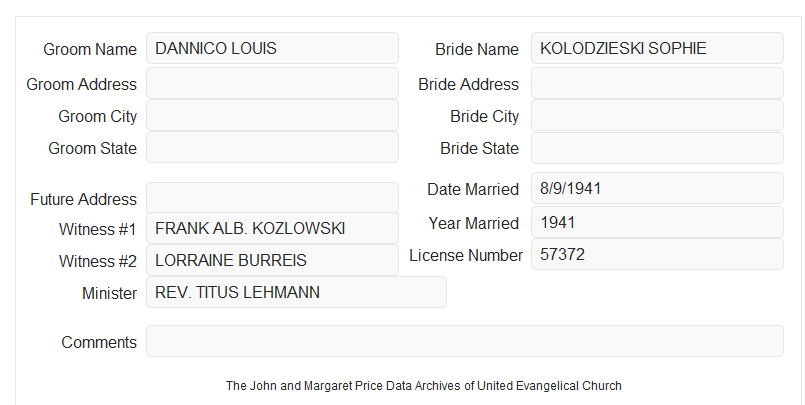Screen dimensions: 805x405
Task: Select the Minister field REV. TITUS LEHMANN
Action: click(x=296, y=292)
